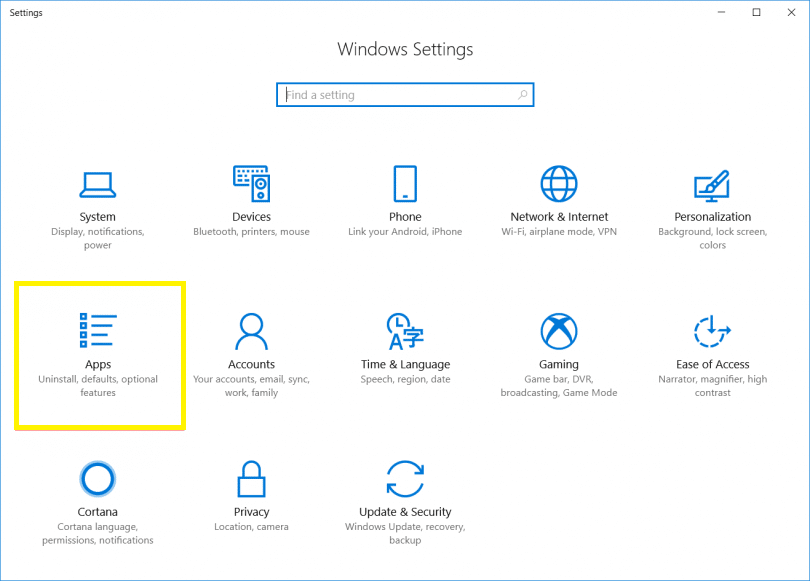
Task: Click 'Cortana language, permissions, notifications' description
Action: pyautogui.click(x=98, y=533)
